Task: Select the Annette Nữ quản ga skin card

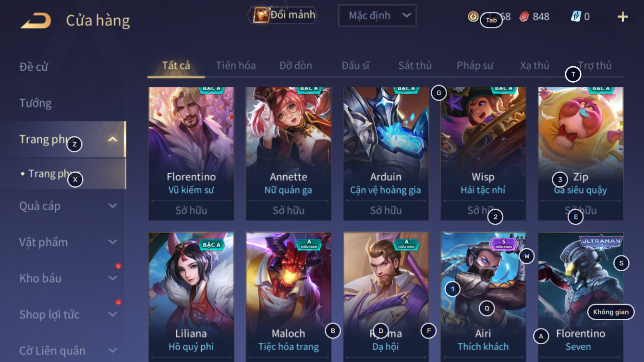Action: [x=289, y=154]
